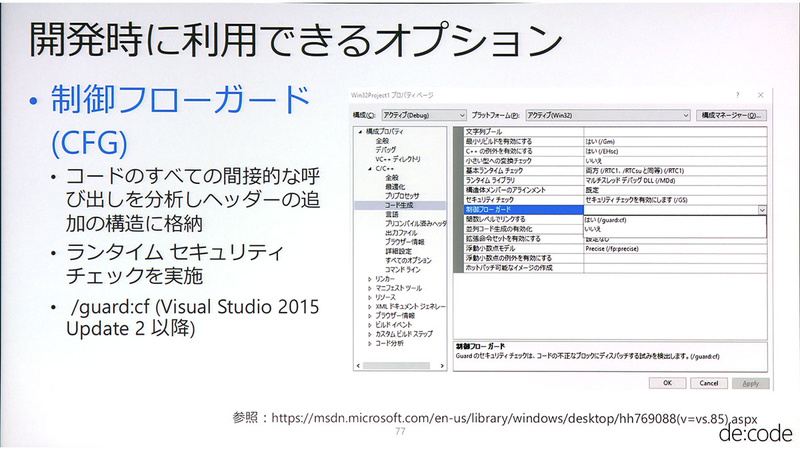This screenshot has width=800, height=450.
Task: Select the プリコンパイル済みヘッダー tree item
Action: coord(415,223)
